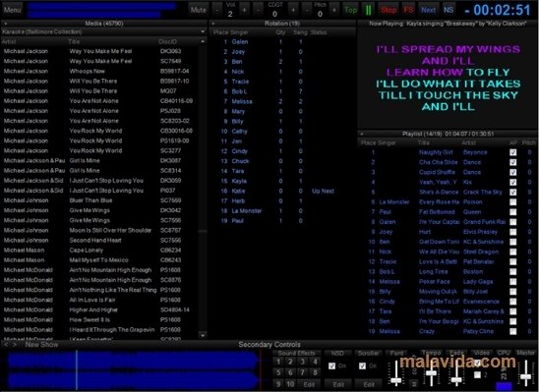Screen dimensions: 539x392
Task: Click the media list scroll-down arrow
Action: (203, 335)
